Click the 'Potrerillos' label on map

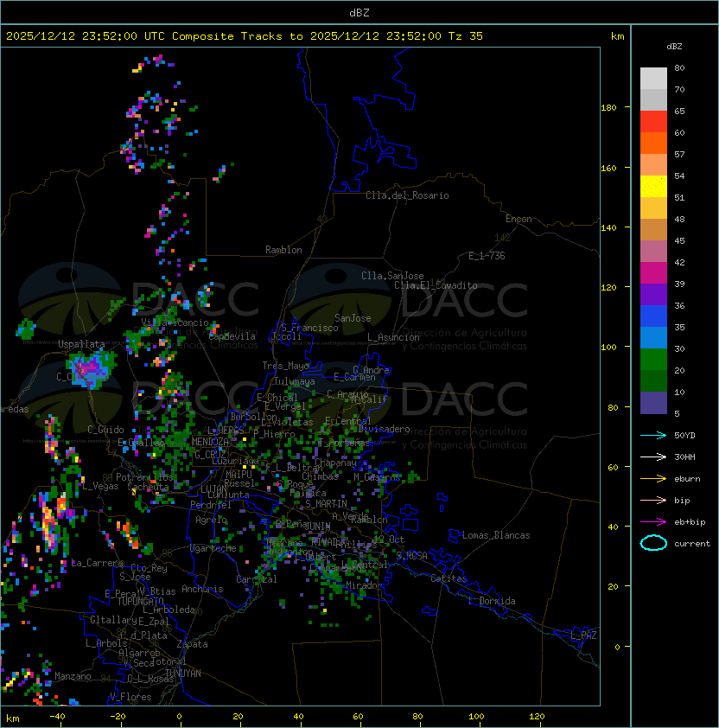click(144, 477)
